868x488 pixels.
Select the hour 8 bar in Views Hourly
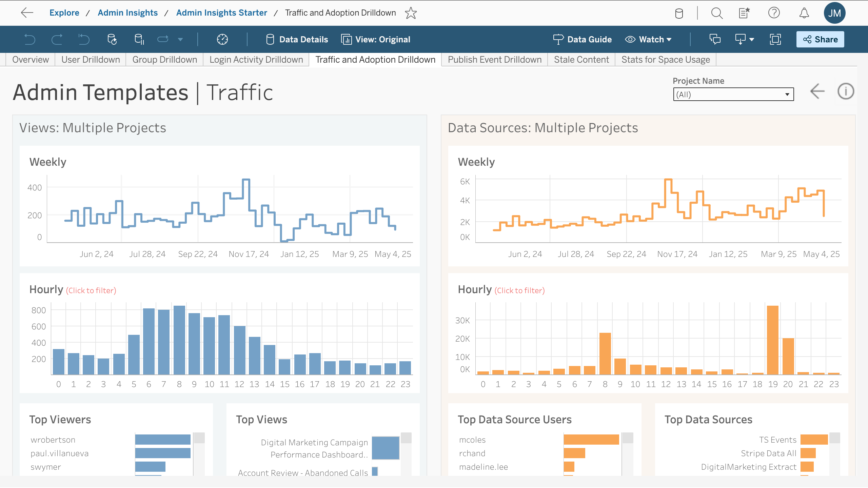point(179,340)
